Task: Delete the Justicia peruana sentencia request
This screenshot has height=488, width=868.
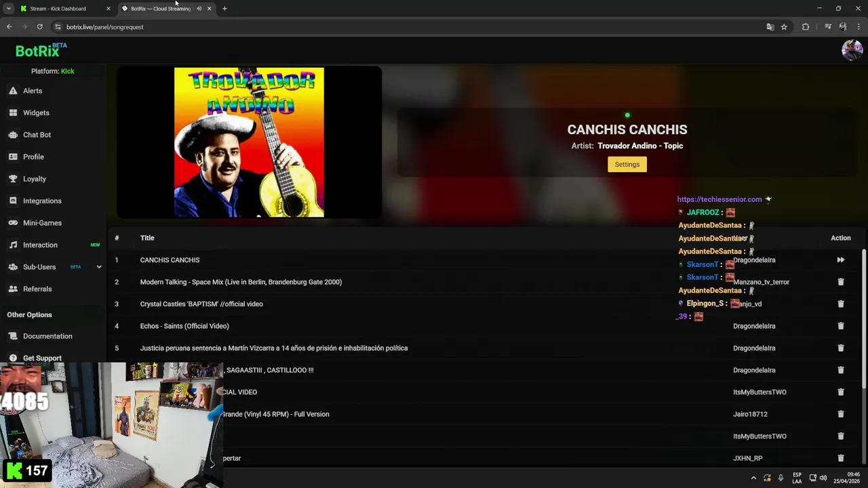Action: (x=841, y=348)
